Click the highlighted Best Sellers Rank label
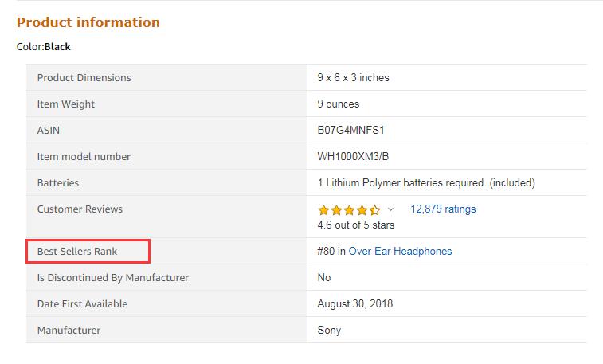Viewport: 603px width, 364px height. (77, 251)
